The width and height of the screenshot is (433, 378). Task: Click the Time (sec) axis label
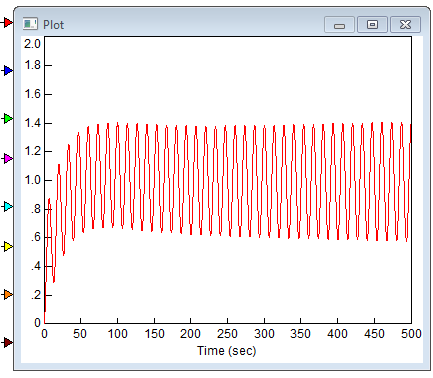point(227,351)
